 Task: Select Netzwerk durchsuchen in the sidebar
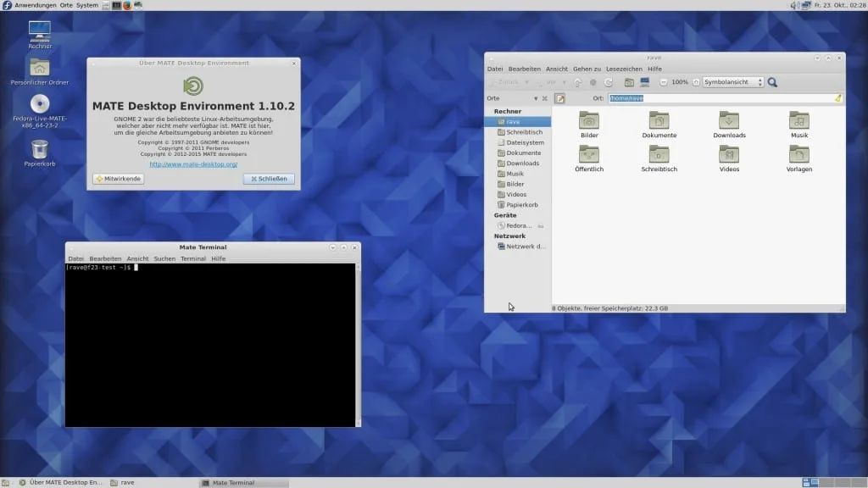click(521, 247)
